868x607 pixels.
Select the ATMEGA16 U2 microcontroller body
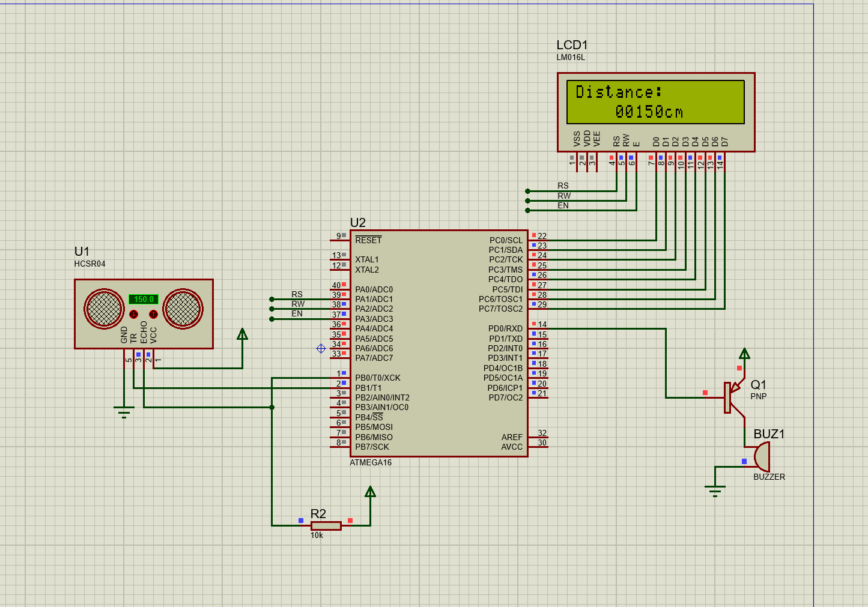(x=439, y=343)
